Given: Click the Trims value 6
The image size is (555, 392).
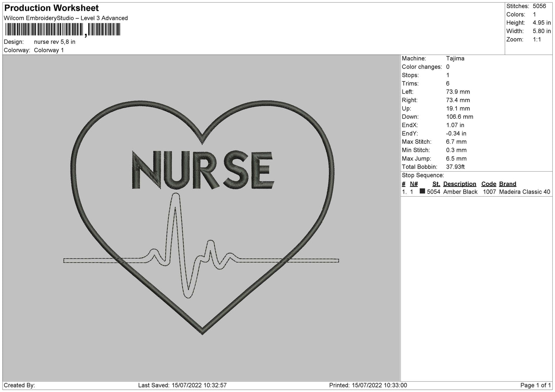Looking at the screenshot, I should click(x=448, y=84).
